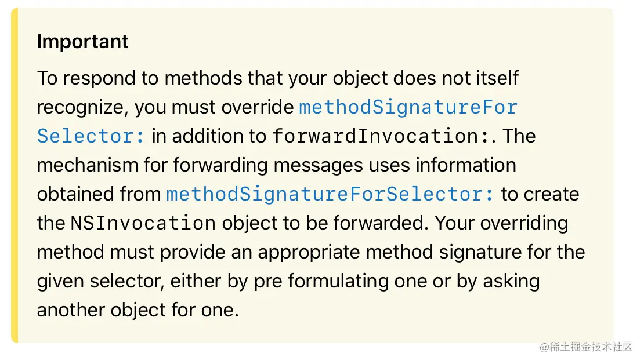Open the methodSignatureFor link after "override"
The image size is (644, 364).
408,107
